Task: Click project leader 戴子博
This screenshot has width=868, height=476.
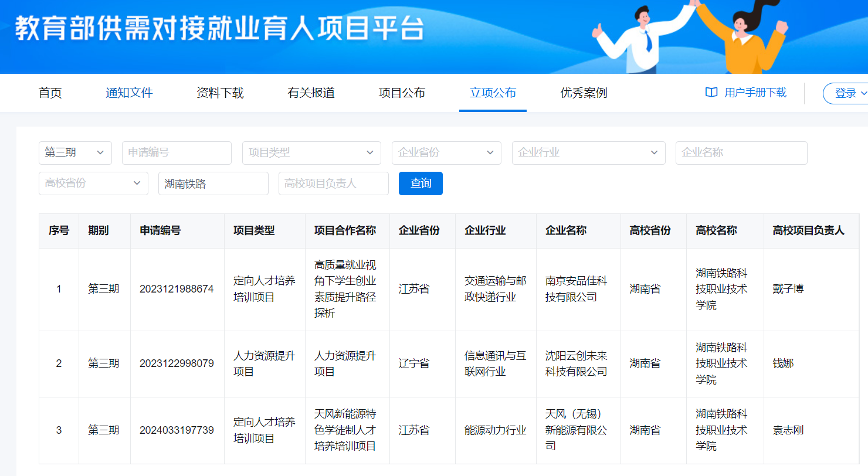Action: tap(788, 289)
